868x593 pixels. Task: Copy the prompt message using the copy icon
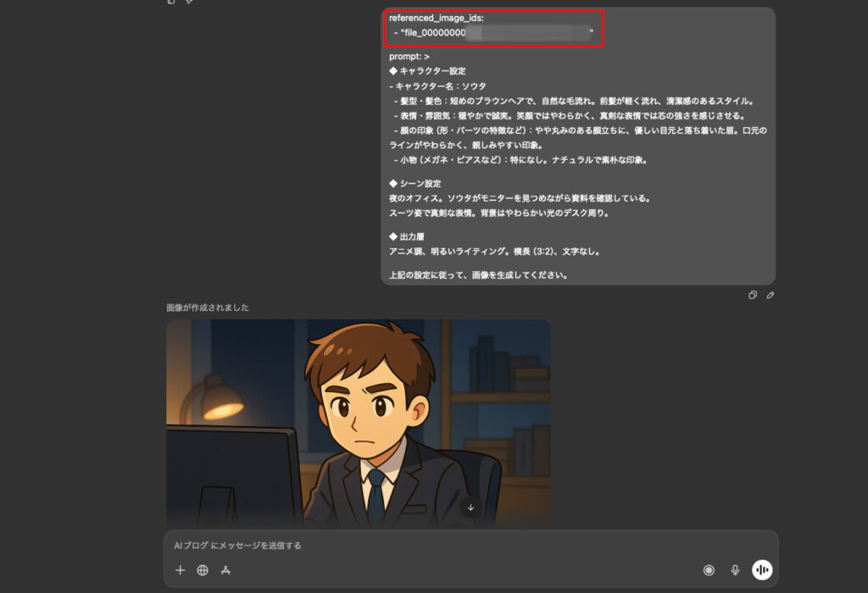[x=753, y=296]
